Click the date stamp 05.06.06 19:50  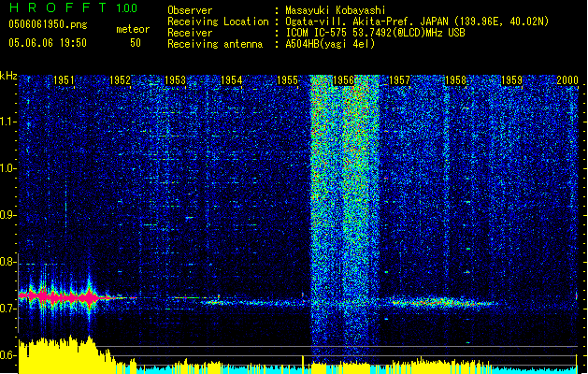click(x=48, y=43)
